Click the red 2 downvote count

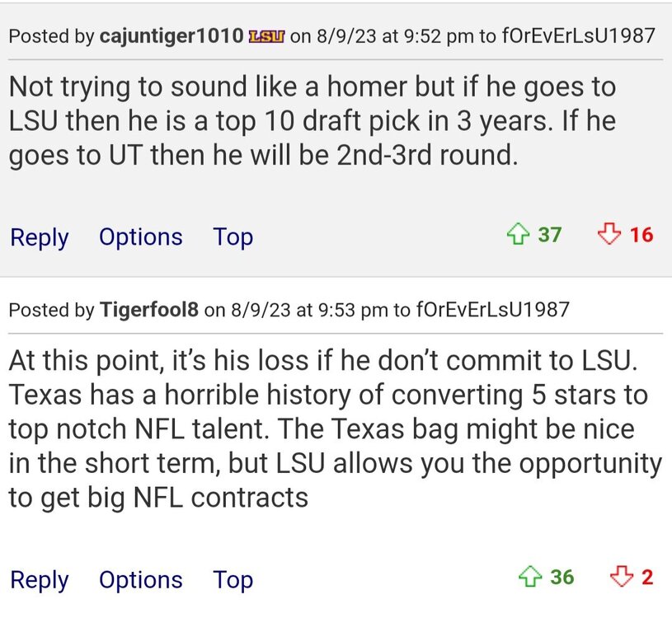click(646, 578)
